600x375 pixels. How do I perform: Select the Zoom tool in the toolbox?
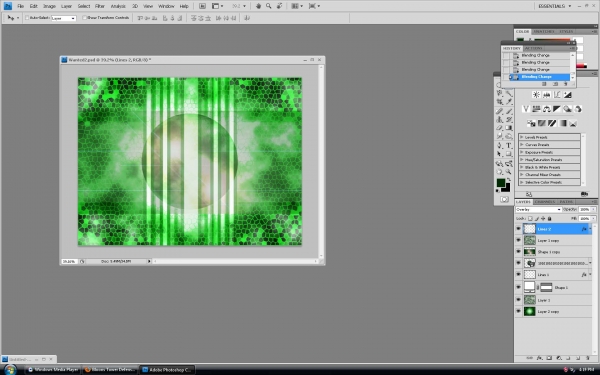(x=509, y=172)
